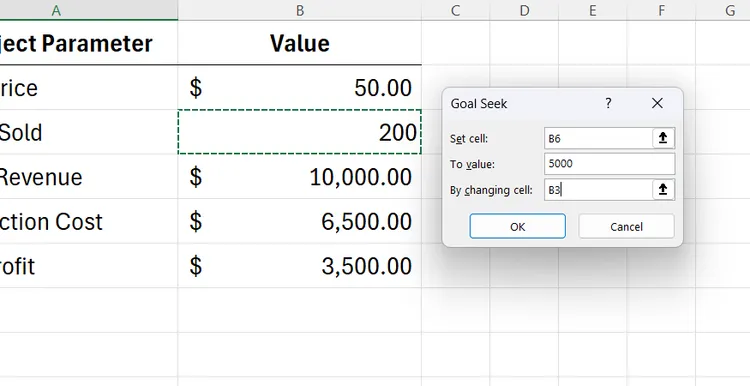The height and width of the screenshot is (386, 750).
Task: Select the cell showing 200
Action: click(x=299, y=132)
